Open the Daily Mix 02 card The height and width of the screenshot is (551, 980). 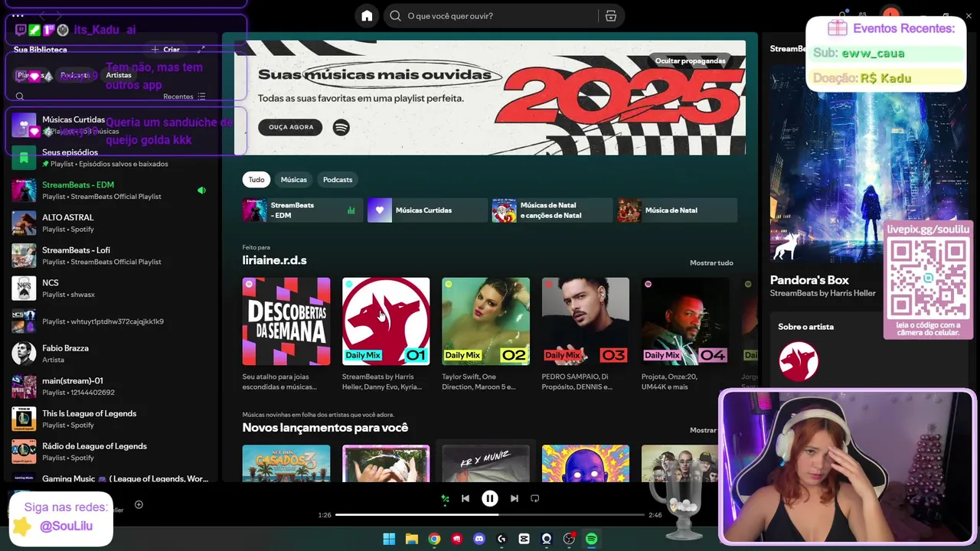point(485,334)
